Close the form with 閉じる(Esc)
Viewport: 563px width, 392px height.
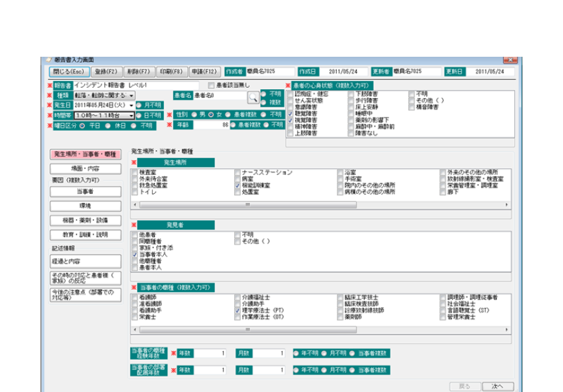[68, 72]
